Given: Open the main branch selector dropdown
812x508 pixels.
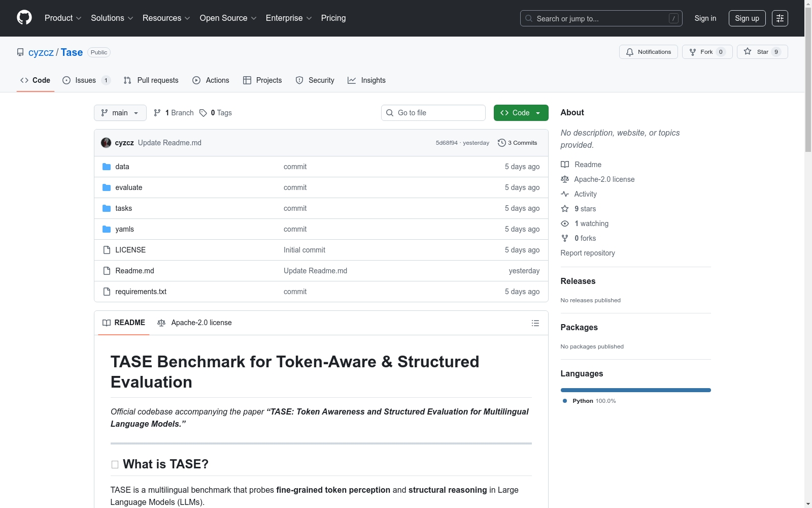Looking at the screenshot, I should pyautogui.click(x=120, y=113).
